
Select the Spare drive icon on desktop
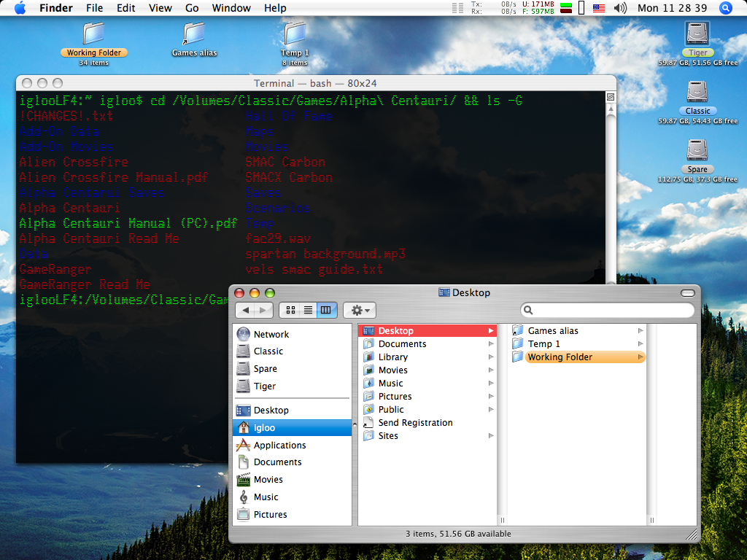coord(697,150)
